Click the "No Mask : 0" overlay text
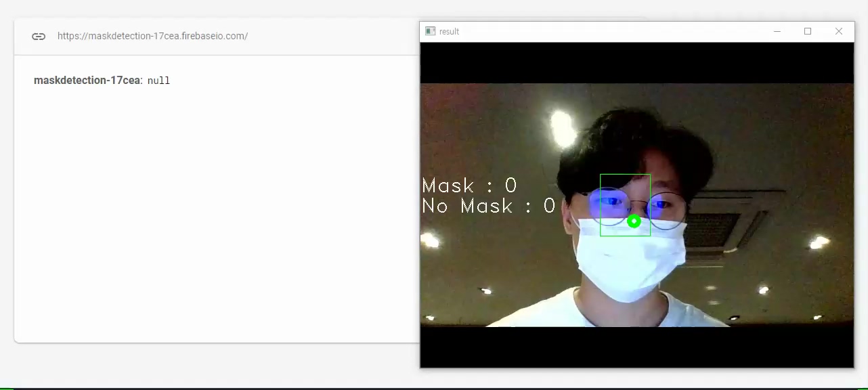868x390 pixels. click(488, 206)
